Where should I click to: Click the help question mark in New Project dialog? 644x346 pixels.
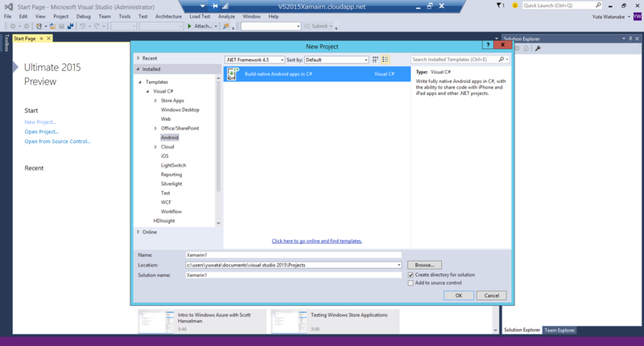(x=488, y=45)
